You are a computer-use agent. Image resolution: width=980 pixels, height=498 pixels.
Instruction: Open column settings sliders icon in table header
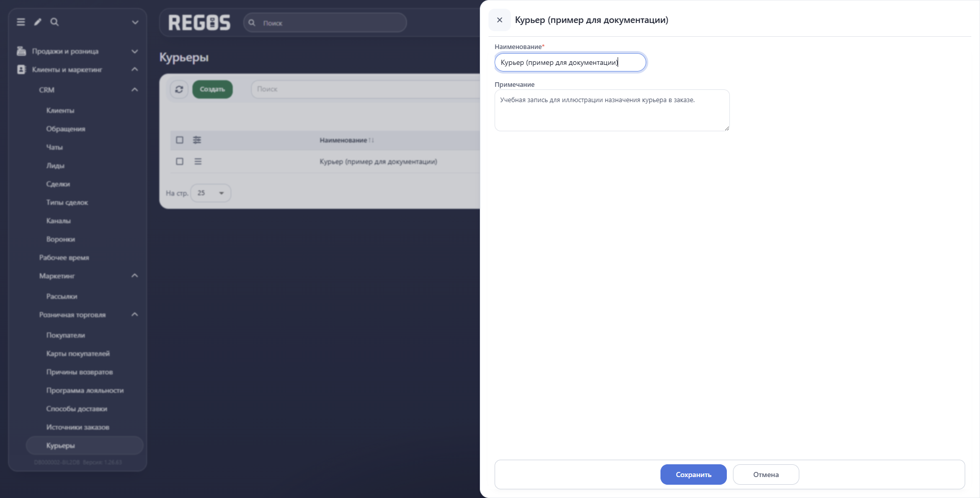pos(197,140)
